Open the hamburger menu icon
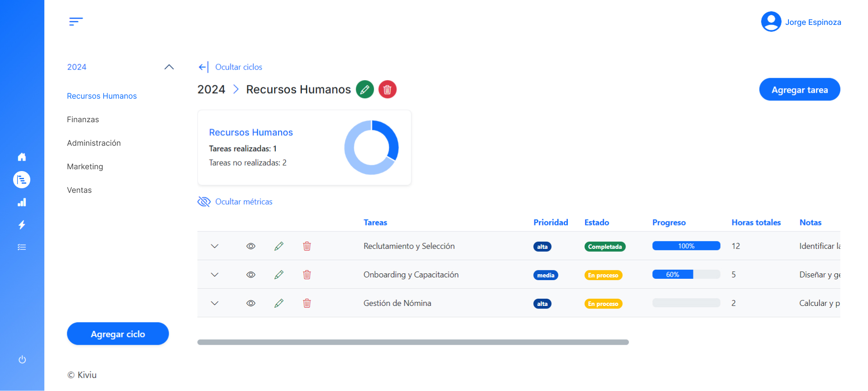The image size is (868, 391). (x=76, y=21)
